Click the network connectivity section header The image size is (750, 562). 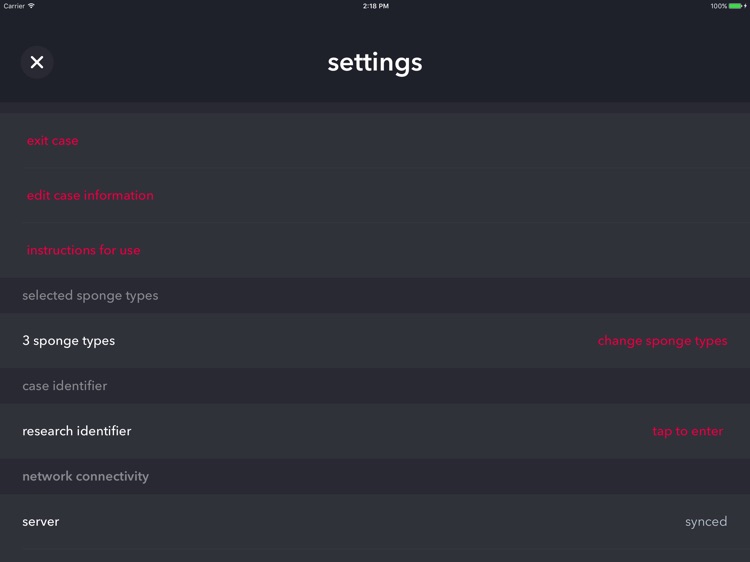coord(86,476)
